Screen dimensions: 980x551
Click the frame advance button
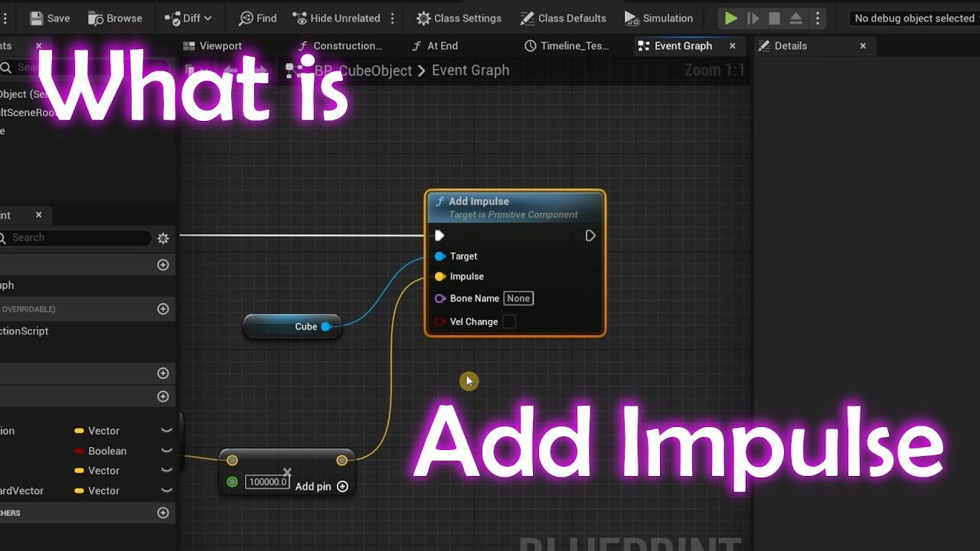point(753,18)
